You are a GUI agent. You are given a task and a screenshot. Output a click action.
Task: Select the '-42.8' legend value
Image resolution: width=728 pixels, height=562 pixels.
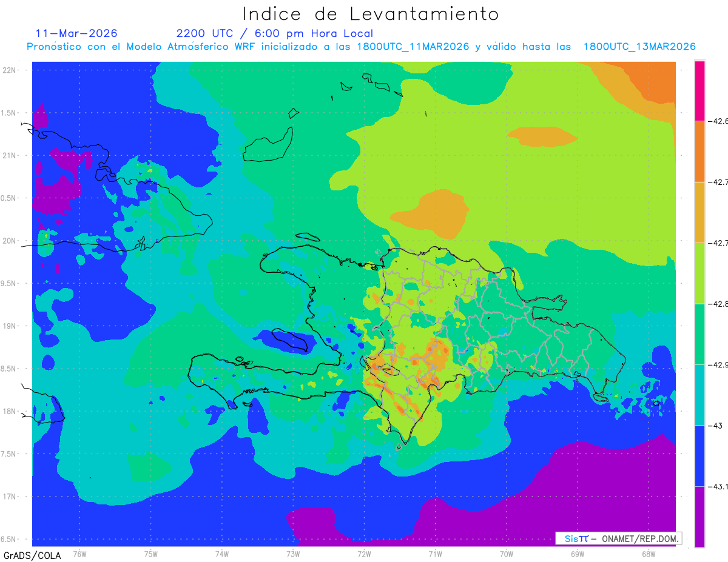(719, 304)
